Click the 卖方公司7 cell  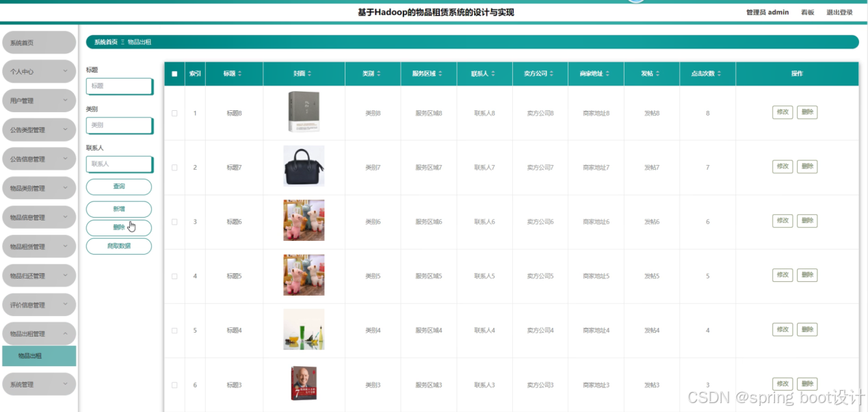coord(540,168)
